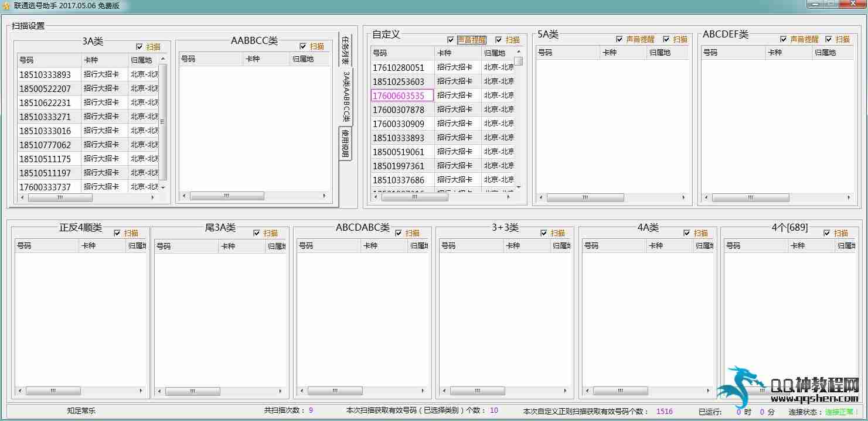The width and height of the screenshot is (868, 421).
Task: Click 卡种 column header in 4A类 list
Action: (670, 247)
